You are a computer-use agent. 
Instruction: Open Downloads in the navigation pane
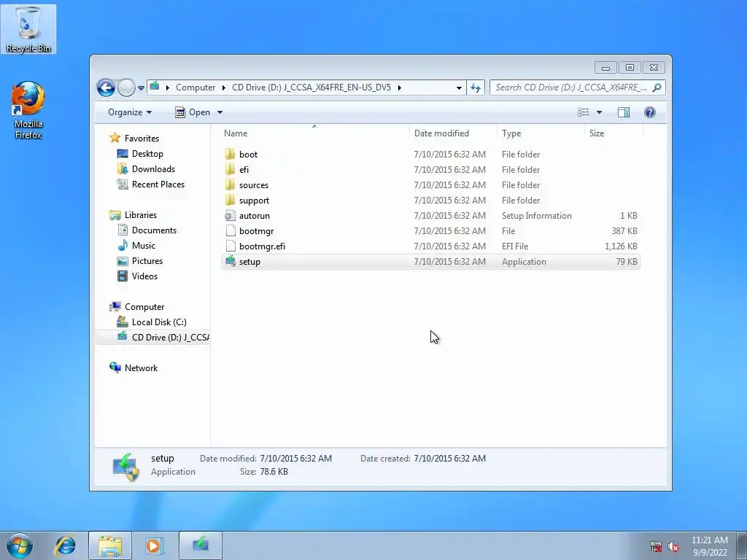click(x=146, y=169)
